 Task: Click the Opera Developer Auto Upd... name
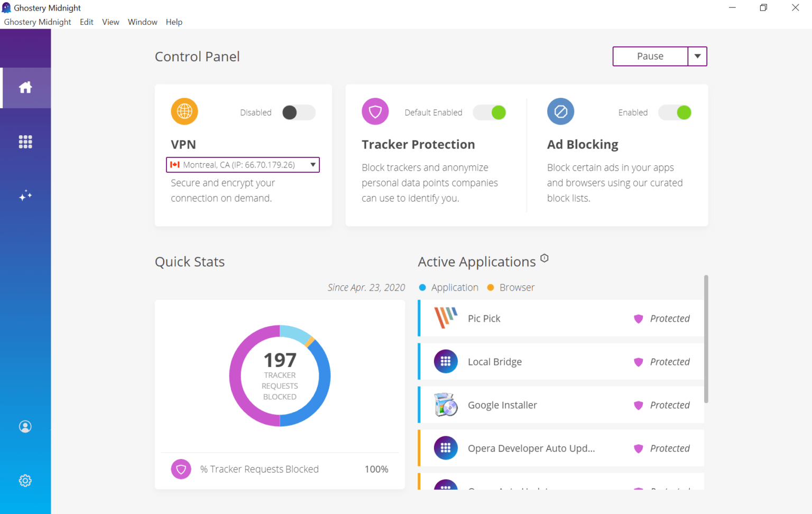tap(531, 448)
